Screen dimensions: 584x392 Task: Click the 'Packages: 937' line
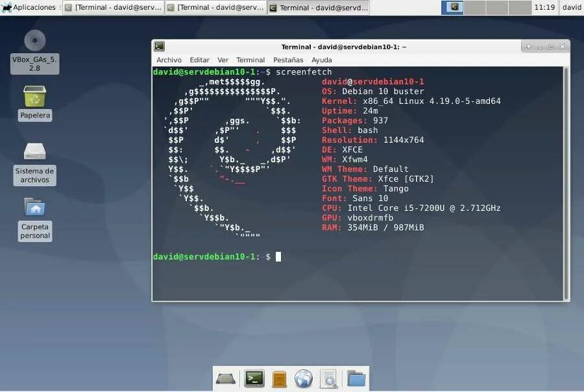pyautogui.click(x=355, y=120)
